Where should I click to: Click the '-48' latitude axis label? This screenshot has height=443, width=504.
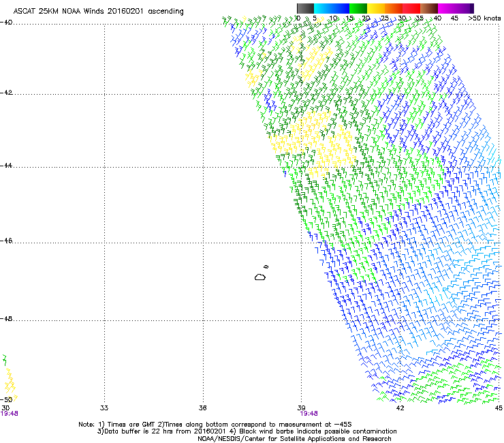pyautogui.click(x=6, y=318)
